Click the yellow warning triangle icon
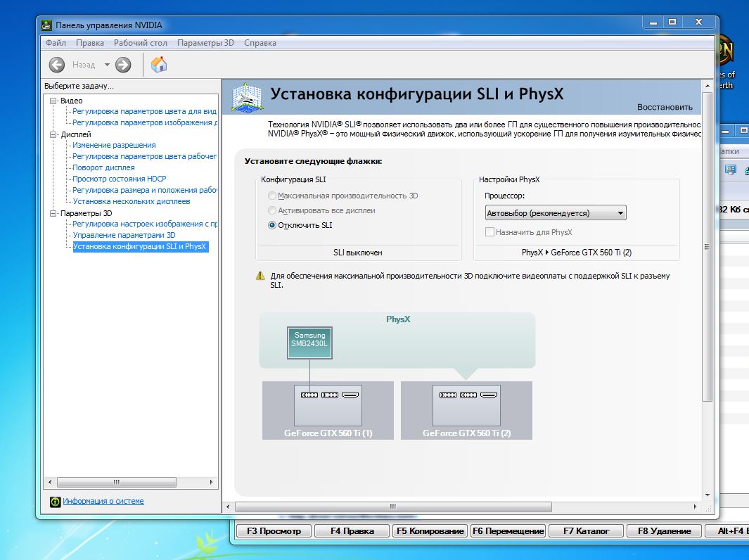 [x=260, y=276]
